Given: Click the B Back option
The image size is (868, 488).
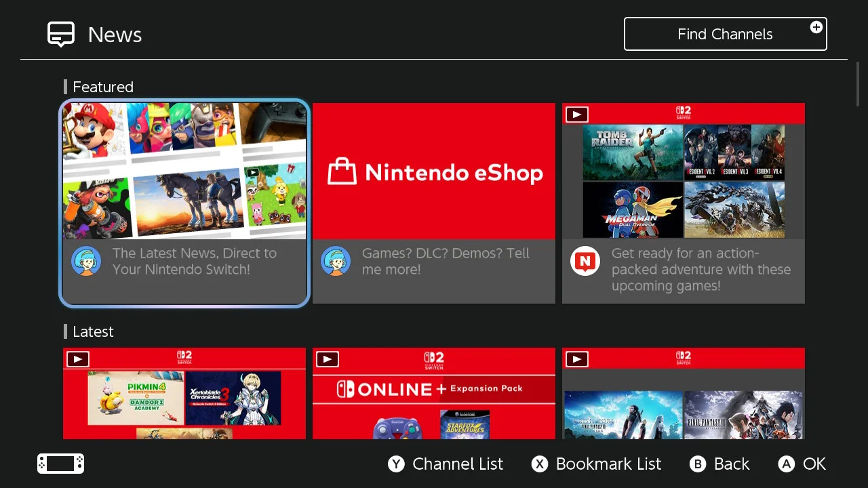Looking at the screenshot, I should [x=719, y=464].
